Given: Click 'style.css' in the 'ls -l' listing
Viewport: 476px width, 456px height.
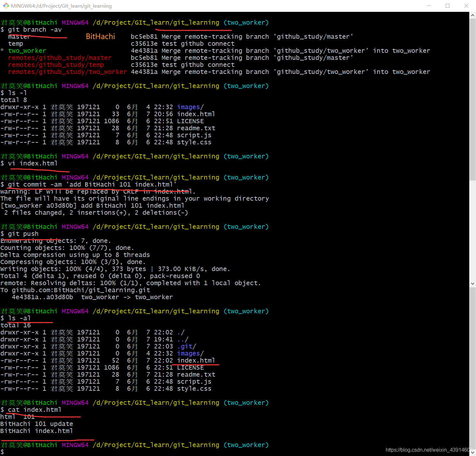Looking at the screenshot, I should point(194,142).
